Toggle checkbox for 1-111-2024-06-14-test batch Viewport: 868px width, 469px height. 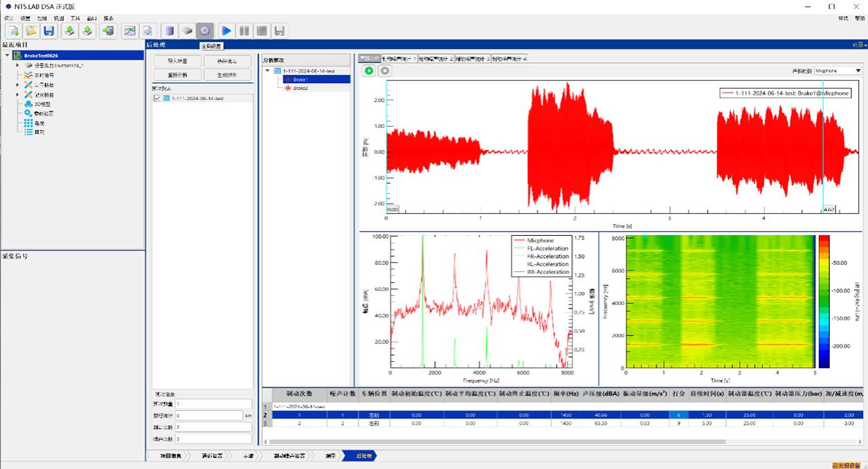click(157, 98)
